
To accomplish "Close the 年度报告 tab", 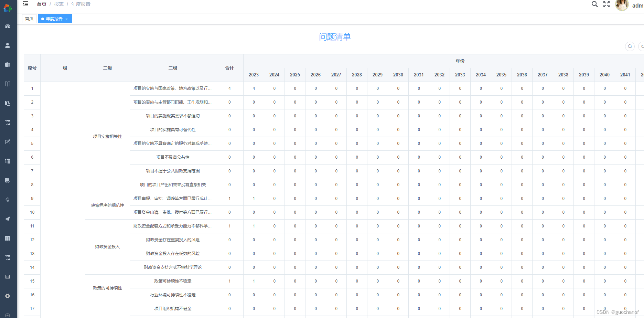I will [x=66, y=19].
